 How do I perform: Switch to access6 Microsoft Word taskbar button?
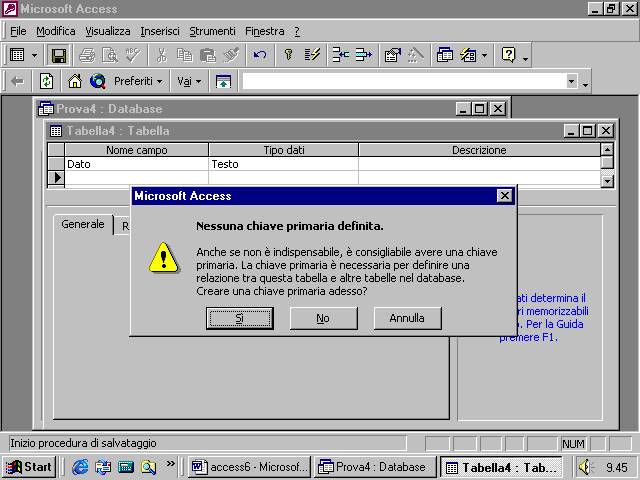pyautogui.click(x=249, y=467)
